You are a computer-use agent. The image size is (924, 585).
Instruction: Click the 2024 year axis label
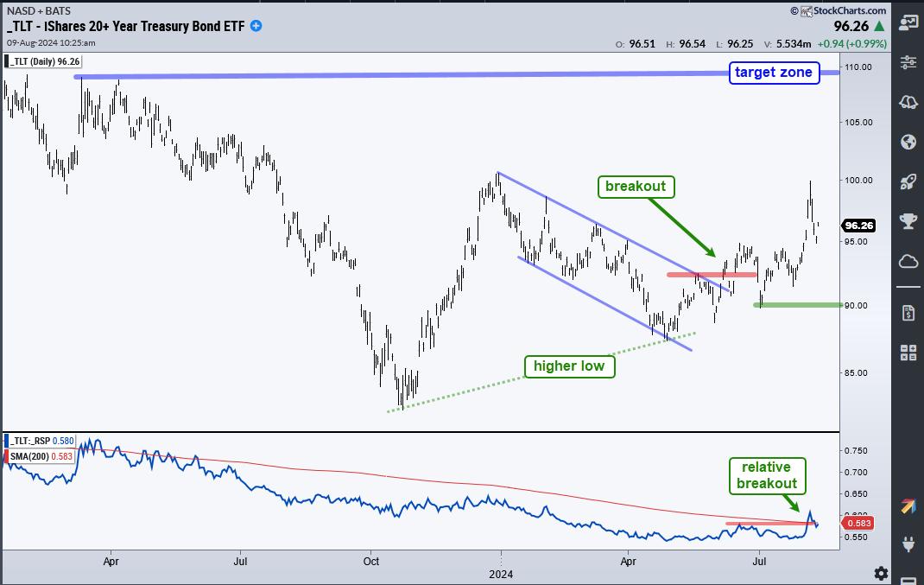(501, 574)
